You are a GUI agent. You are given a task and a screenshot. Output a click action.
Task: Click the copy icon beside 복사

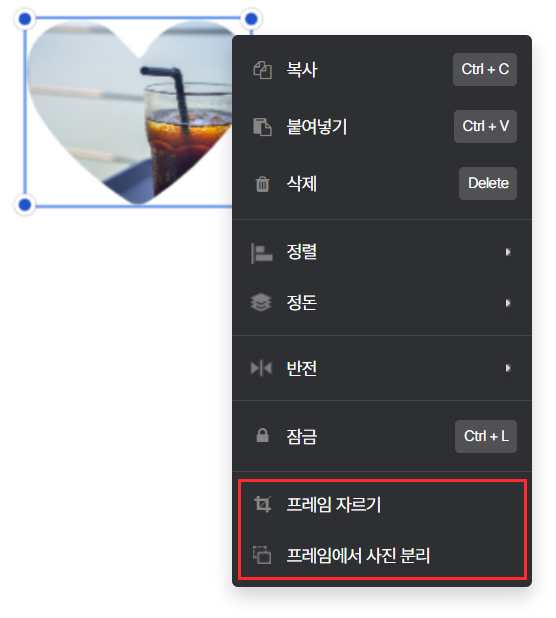pos(262,70)
